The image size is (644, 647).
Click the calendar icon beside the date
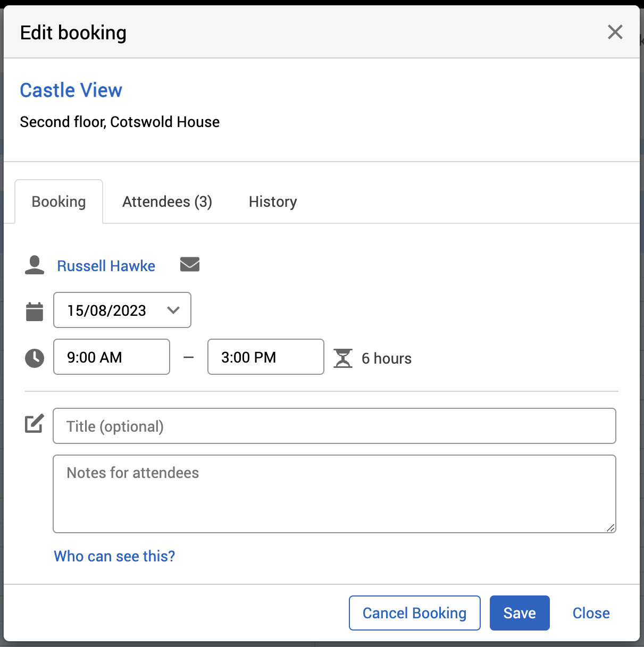[35, 312]
